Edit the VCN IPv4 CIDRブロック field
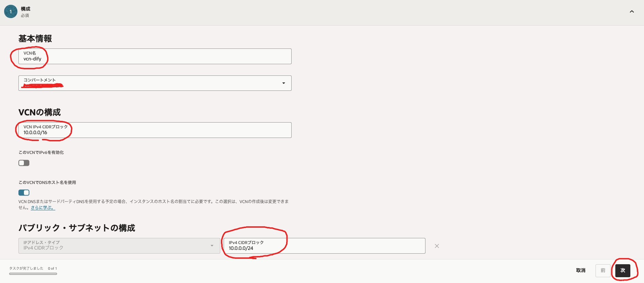This screenshot has width=644, height=283. pyautogui.click(x=155, y=130)
